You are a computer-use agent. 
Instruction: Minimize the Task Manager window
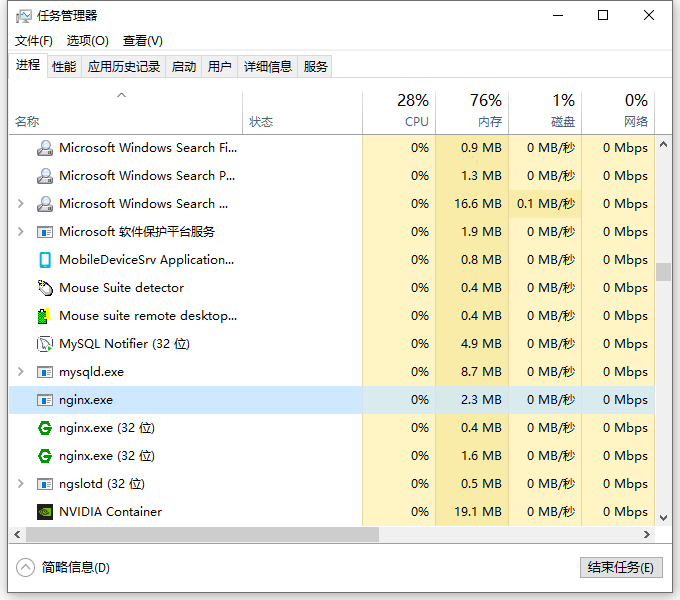point(558,16)
